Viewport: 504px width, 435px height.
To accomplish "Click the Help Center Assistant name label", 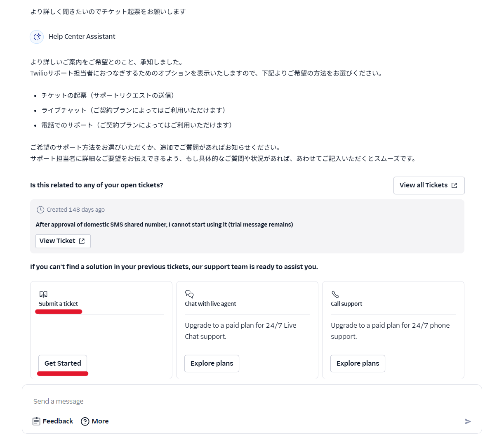I will pos(82,37).
